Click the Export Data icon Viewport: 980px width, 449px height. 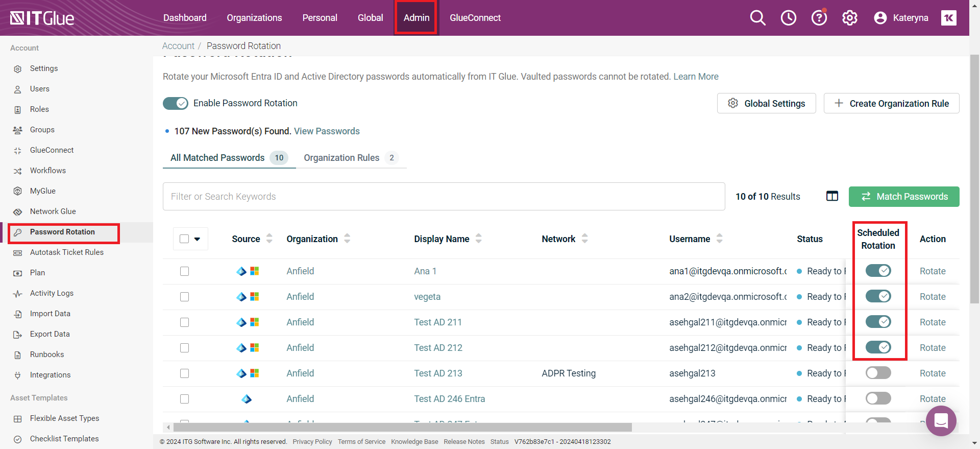pyautogui.click(x=18, y=334)
